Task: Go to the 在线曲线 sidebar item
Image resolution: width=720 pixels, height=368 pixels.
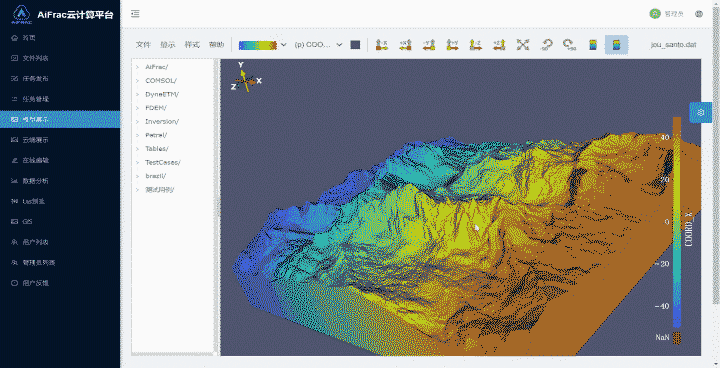Action: (60, 160)
